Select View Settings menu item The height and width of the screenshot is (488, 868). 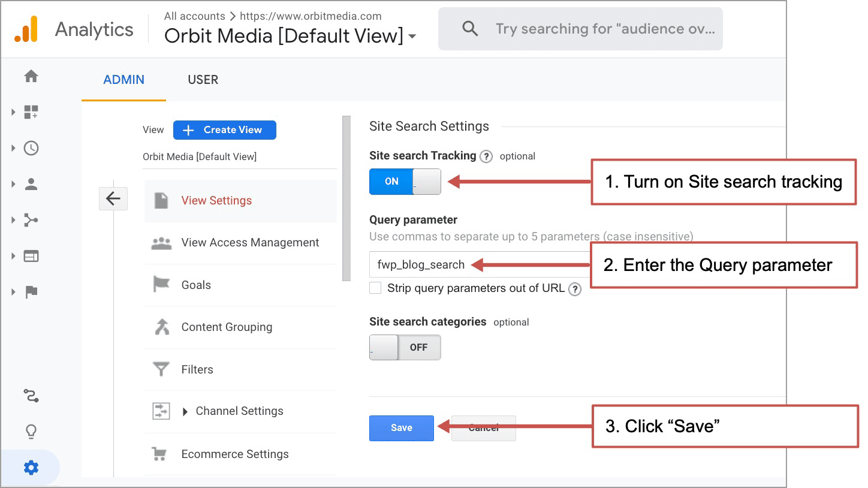(240, 200)
